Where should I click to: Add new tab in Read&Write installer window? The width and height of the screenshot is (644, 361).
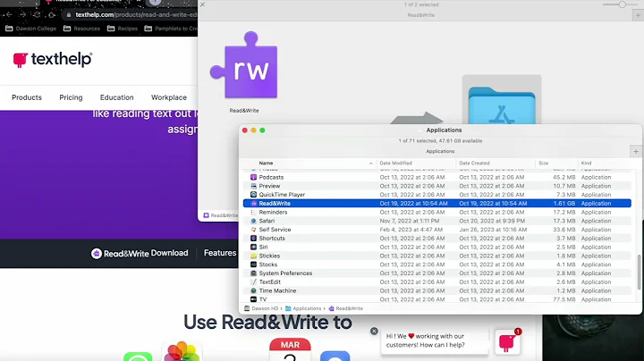coord(638,15)
